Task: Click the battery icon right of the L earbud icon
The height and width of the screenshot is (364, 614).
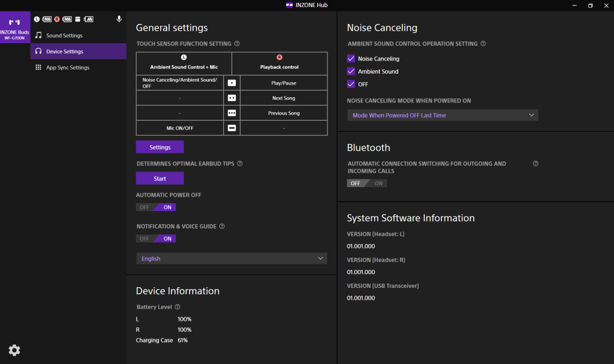Action: point(47,19)
